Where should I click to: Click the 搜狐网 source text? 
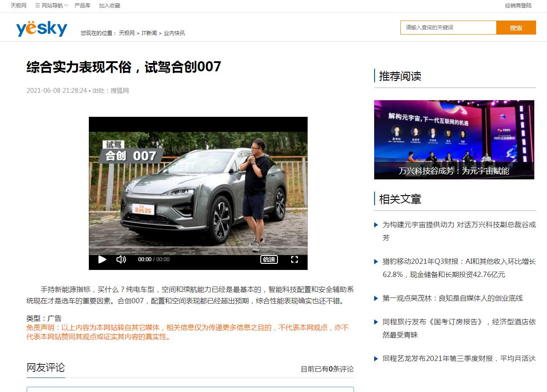(x=119, y=91)
